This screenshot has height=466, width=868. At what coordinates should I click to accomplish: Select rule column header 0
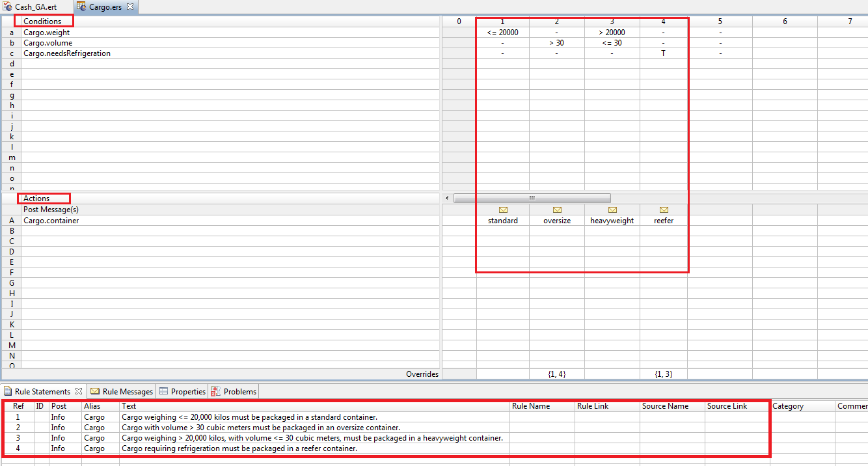(459, 21)
